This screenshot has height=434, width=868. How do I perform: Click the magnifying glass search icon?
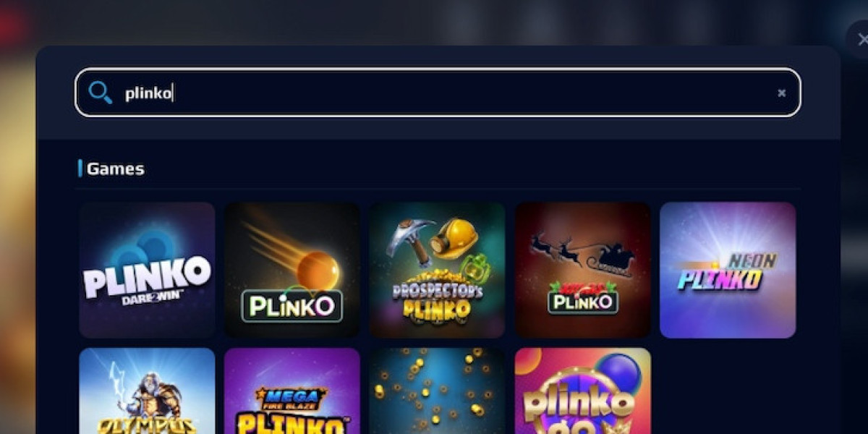(100, 92)
